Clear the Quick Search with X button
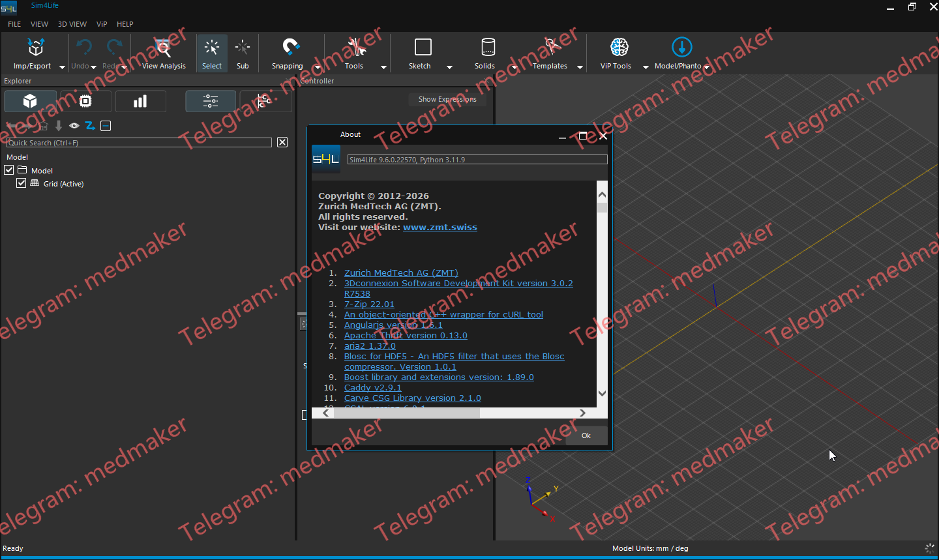Screen dimensions: 939x560 282,142
